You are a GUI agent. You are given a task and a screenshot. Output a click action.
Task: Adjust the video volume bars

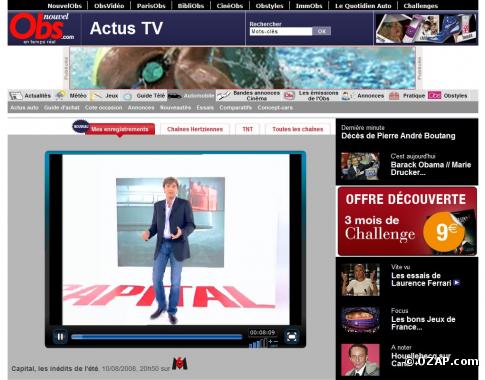(258, 343)
